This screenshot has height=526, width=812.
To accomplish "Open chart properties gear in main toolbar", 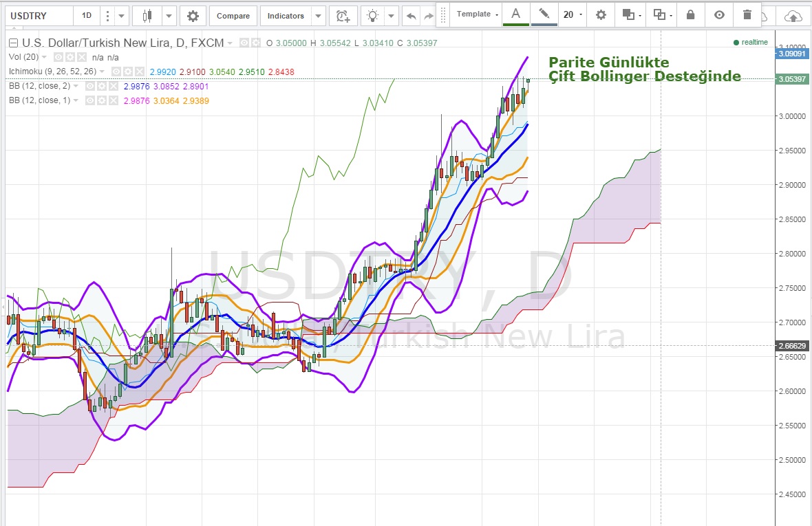I will [193, 16].
